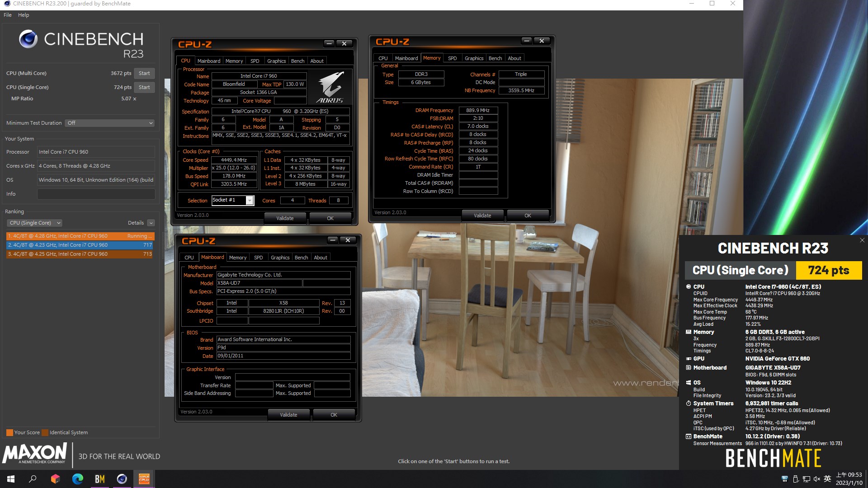
Task: Click OK in Mainboard CPU-Z window
Action: click(x=334, y=415)
